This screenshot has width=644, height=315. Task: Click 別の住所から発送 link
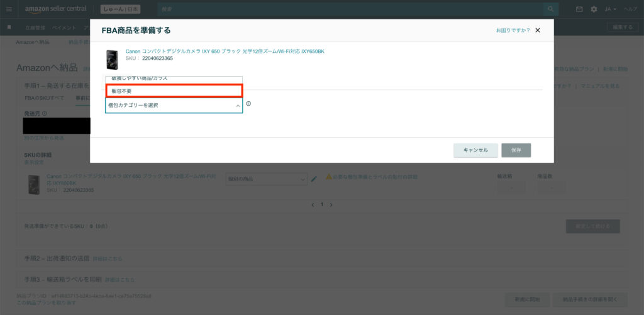[x=44, y=138]
